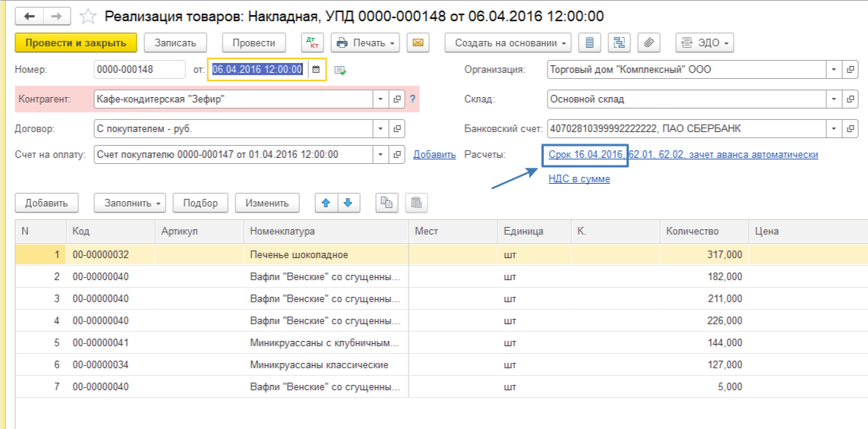868x429 pixels.
Task: Click Провести и закрыть button
Action: 76,43
